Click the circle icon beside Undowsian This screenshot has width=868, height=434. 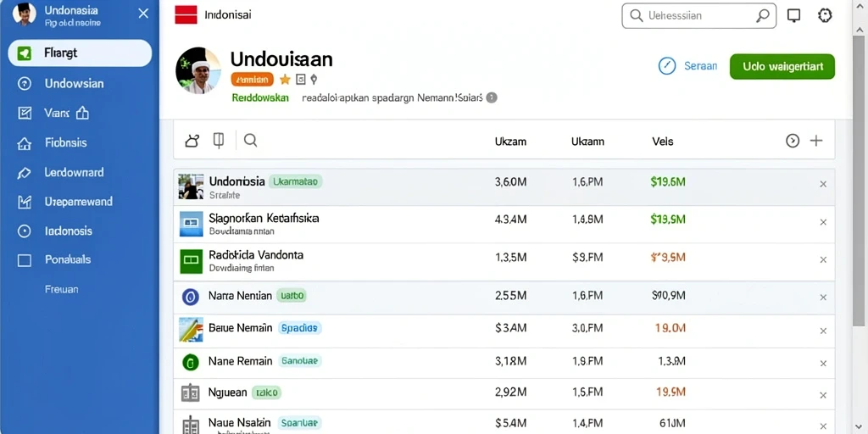(25, 84)
